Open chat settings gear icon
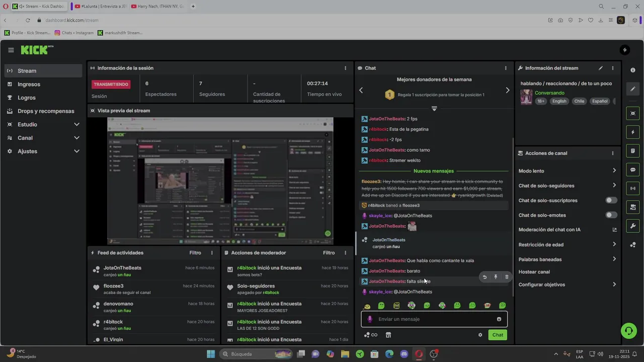The image size is (644, 362). pyautogui.click(x=480, y=335)
